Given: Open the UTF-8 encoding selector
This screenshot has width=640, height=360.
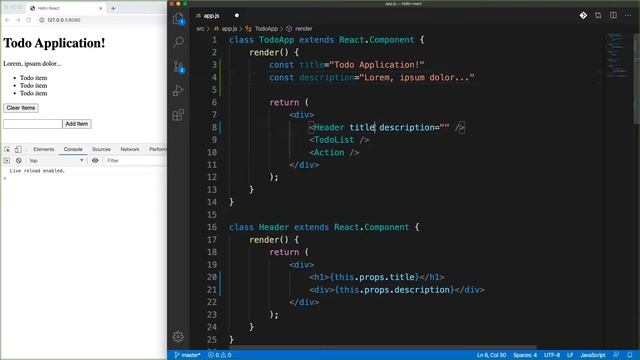Looking at the screenshot, I should point(552,355).
